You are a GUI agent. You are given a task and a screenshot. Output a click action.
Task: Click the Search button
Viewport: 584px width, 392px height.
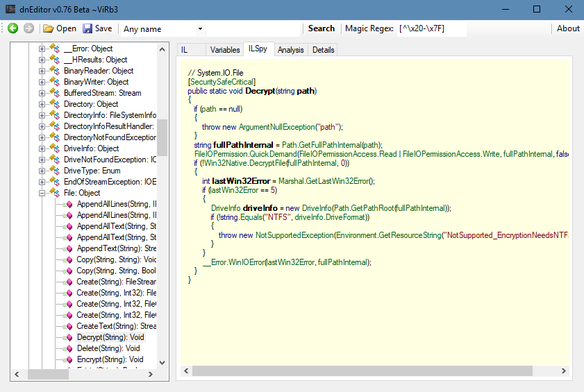(x=321, y=28)
